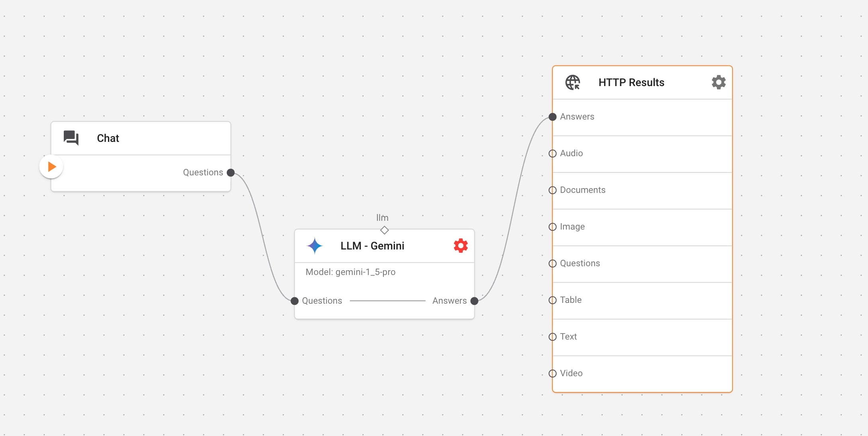The height and width of the screenshot is (436, 868).
Task: Select the LLM - Gemini node title
Action: coord(372,246)
